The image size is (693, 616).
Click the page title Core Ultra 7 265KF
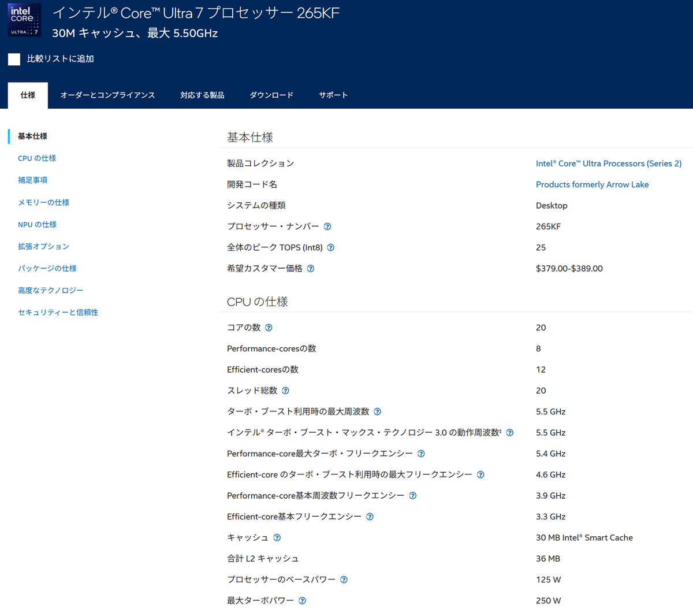[196, 13]
